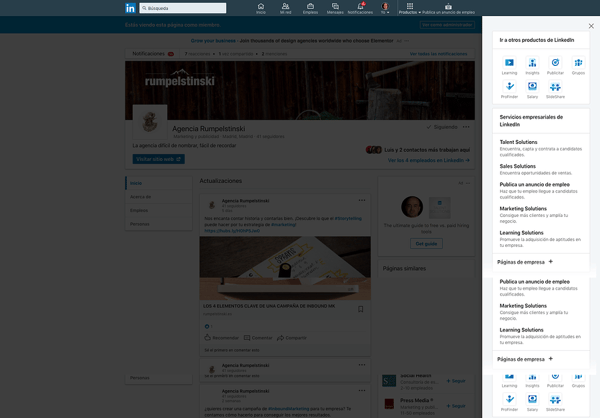Open the Notificaciones bell icon in the navbar
The image size is (600, 418).
360,8
